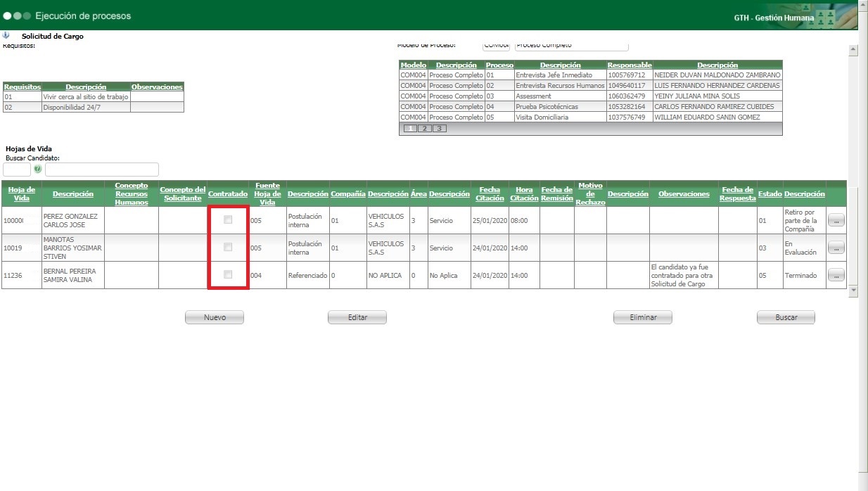
Task: Toggle Contratado checkbox for BERNAL PEREIRA SAMIRA
Action: click(x=228, y=274)
